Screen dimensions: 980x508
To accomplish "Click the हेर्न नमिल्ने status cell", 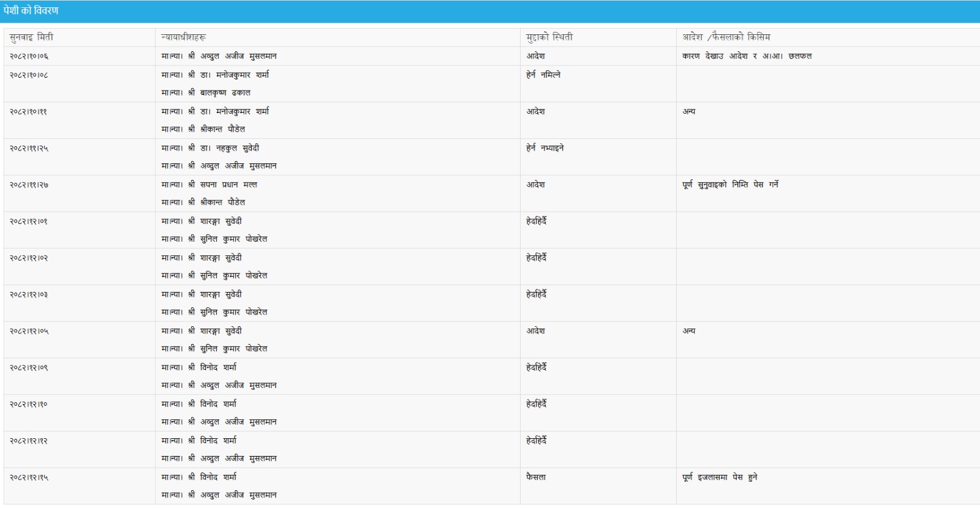I will tap(543, 75).
